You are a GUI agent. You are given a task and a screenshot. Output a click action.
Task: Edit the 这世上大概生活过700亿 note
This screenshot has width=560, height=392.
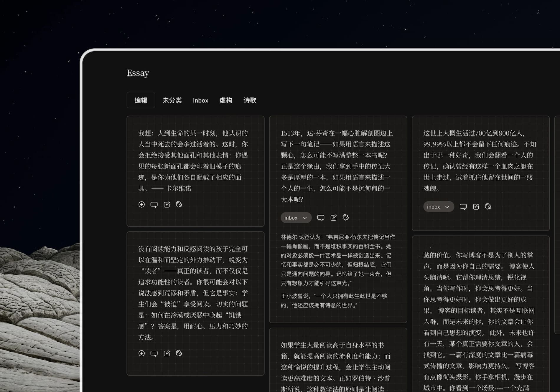point(476,207)
